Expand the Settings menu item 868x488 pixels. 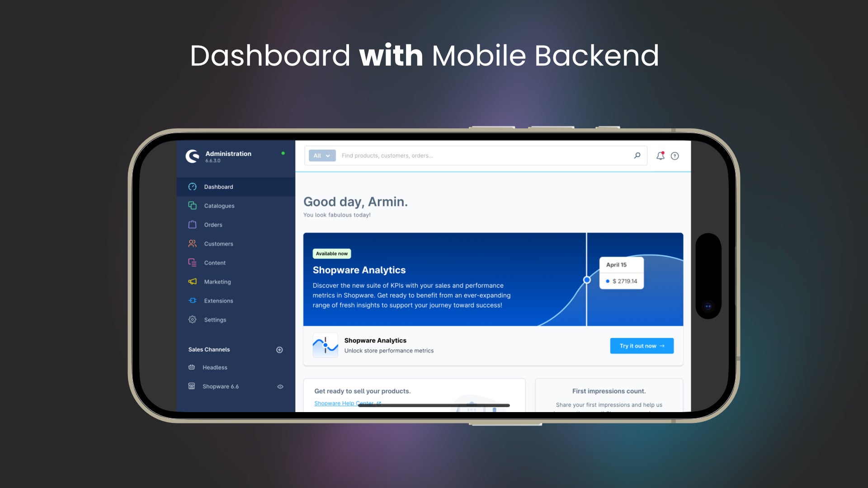[215, 319]
